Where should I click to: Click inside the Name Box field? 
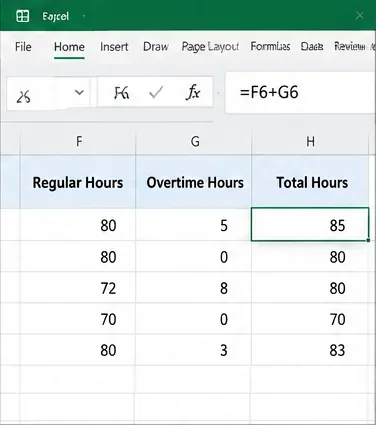click(x=48, y=94)
